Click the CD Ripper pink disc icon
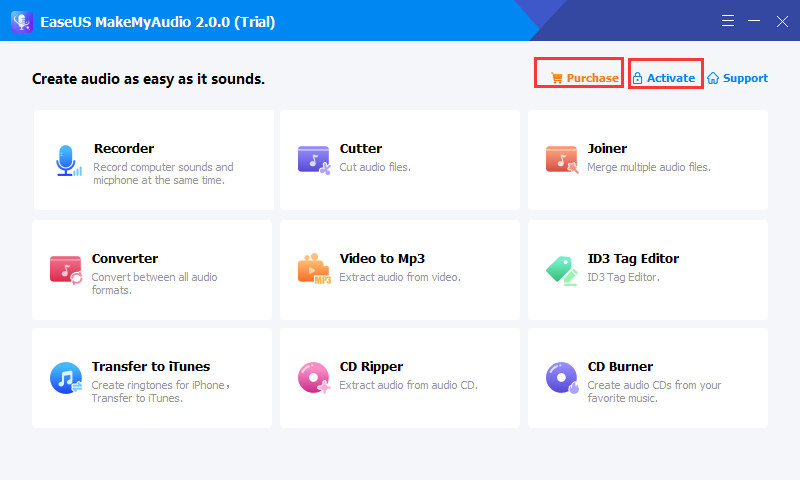This screenshot has width=800, height=480. [314, 377]
